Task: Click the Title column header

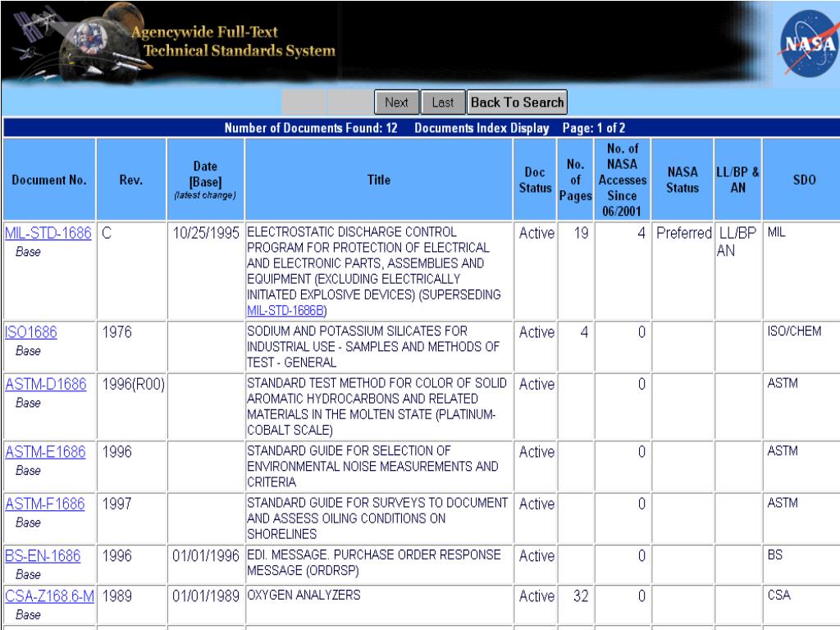Action: click(x=379, y=180)
